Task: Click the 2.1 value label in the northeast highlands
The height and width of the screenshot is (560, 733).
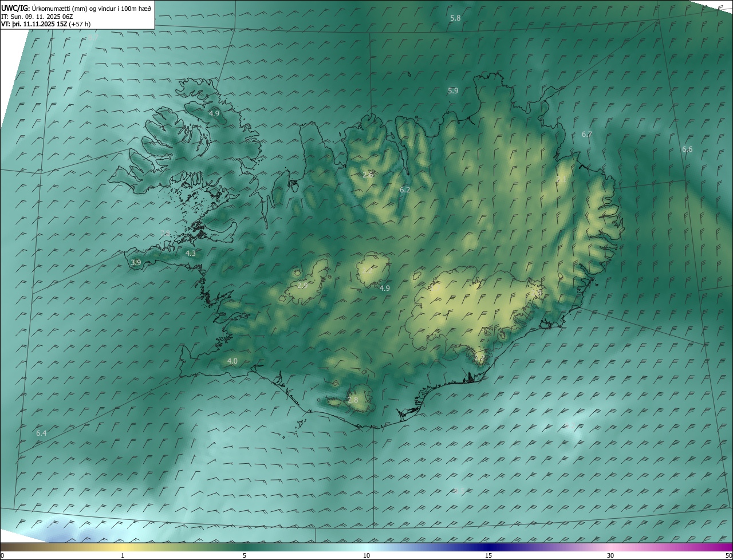Action: (x=561, y=179)
